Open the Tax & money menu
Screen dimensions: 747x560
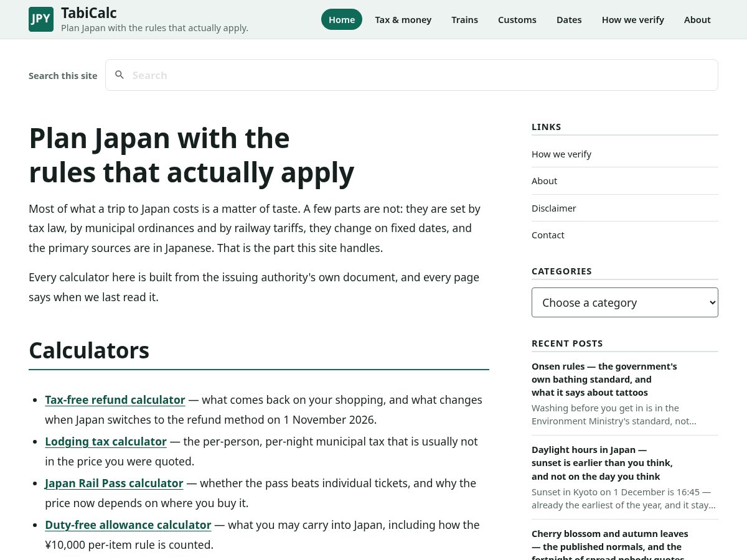[x=403, y=19]
